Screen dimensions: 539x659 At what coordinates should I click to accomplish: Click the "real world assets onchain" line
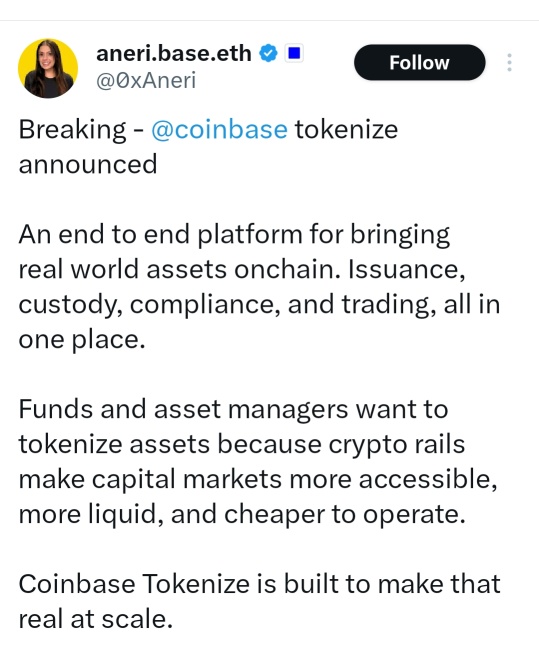coord(242,269)
